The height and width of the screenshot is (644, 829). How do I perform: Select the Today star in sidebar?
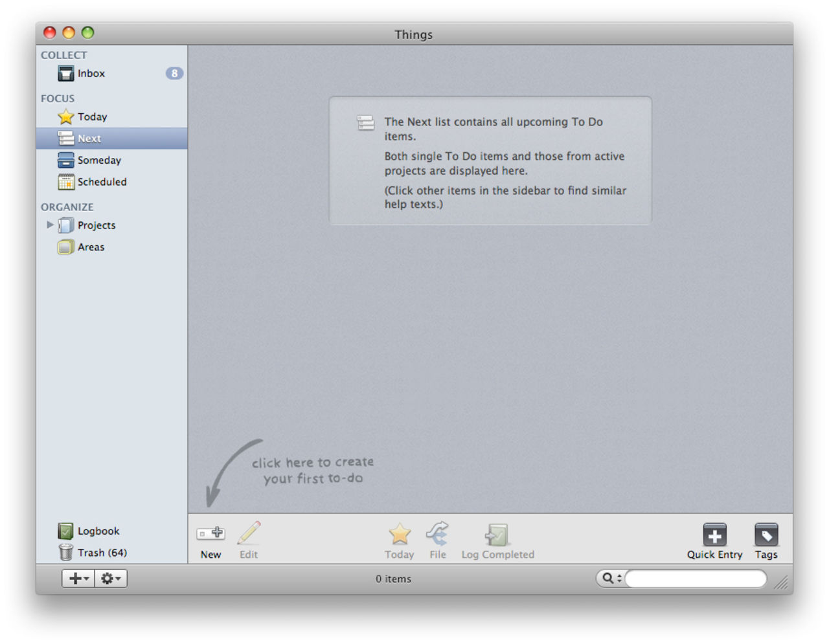[x=66, y=117]
